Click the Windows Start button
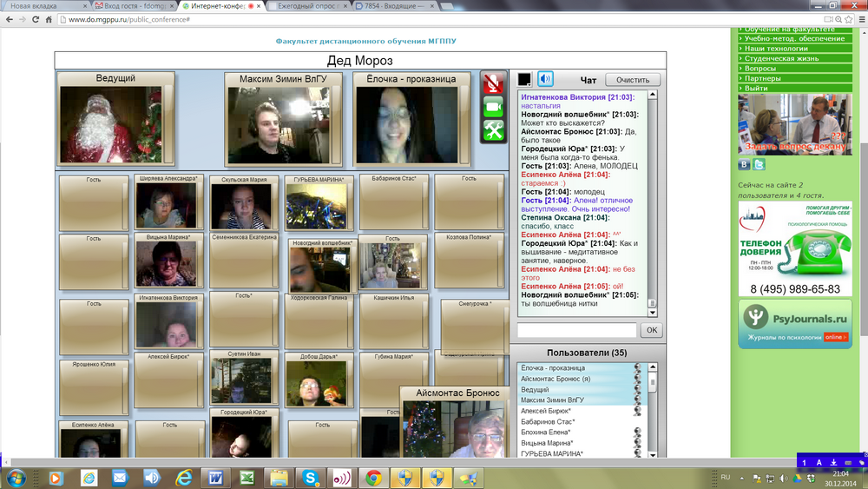This screenshot has width=868, height=489. point(16,478)
